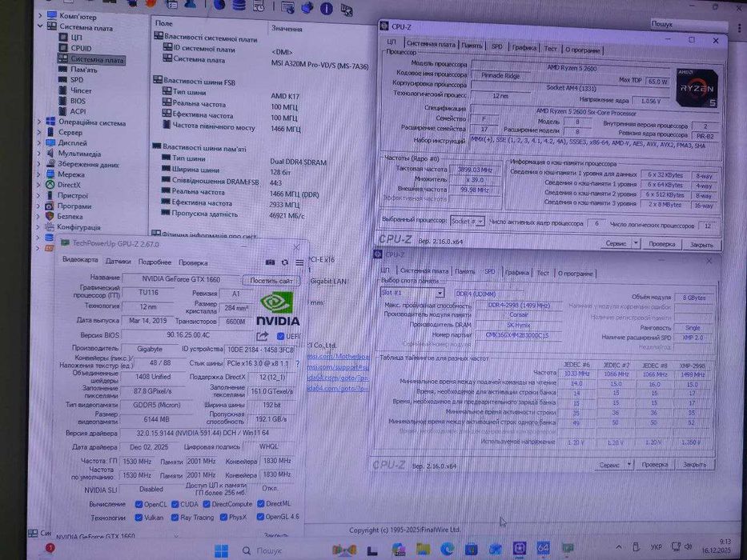
Task: Take GPU-Z screenshot with the camera icon
Action: pos(270,262)
